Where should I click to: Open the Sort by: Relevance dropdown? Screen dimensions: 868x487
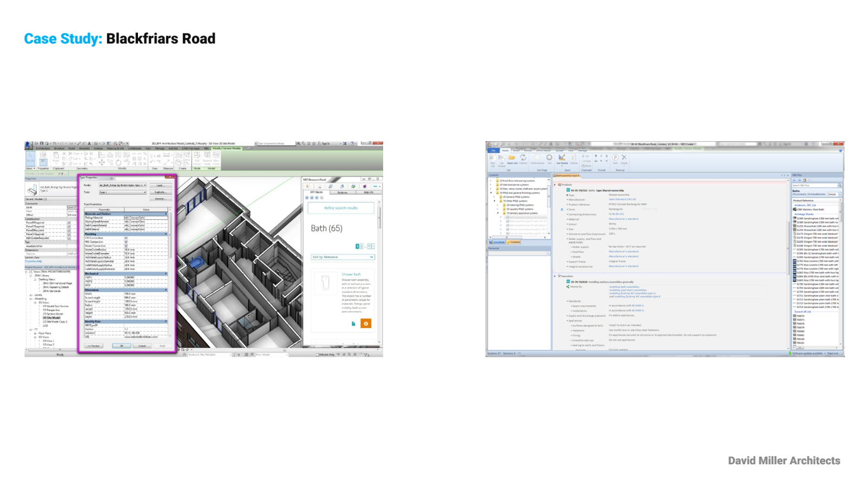[x=343, y=257]
